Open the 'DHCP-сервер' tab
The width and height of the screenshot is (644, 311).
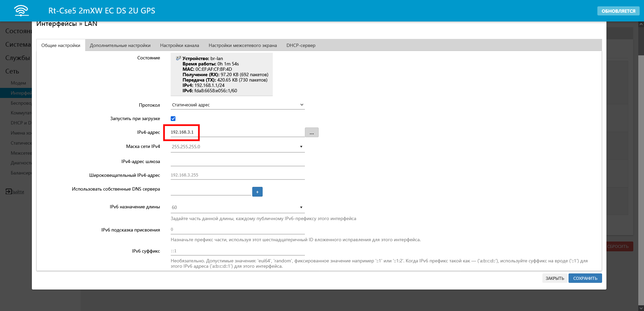tap(301, 45)
